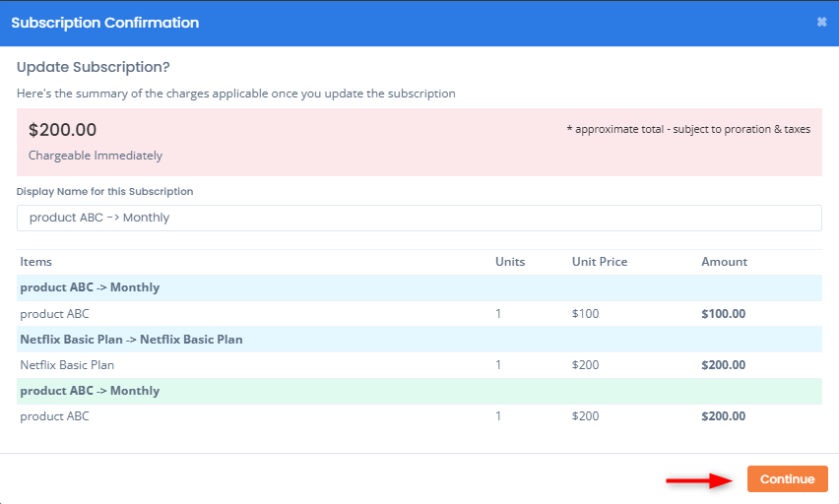This screenshot has width=839, height=504.
Task: Click the 'Display Name for this Subscription' label
Action: pos(104,192)
